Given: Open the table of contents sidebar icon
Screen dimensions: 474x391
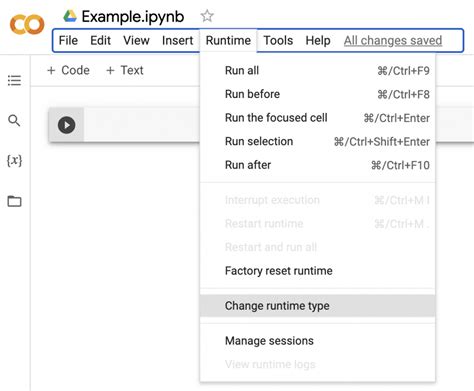Looking at the screenshot, I should [x=14, y=80].
